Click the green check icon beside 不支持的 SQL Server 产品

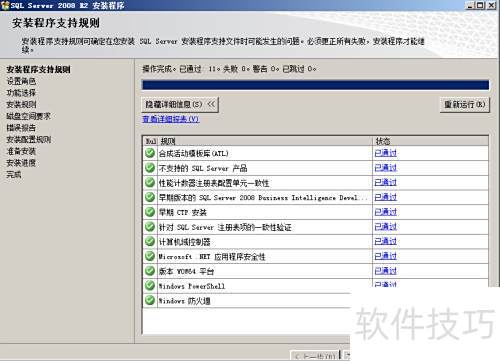point(150,168)
